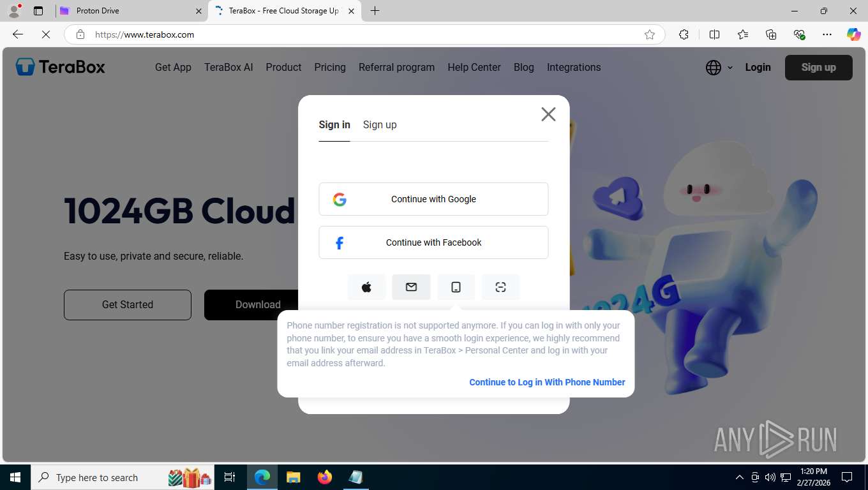The height and width of the screenshot is (490, 868).
Task: Open Browser essentials heart icon
Action: pos(799,34)
